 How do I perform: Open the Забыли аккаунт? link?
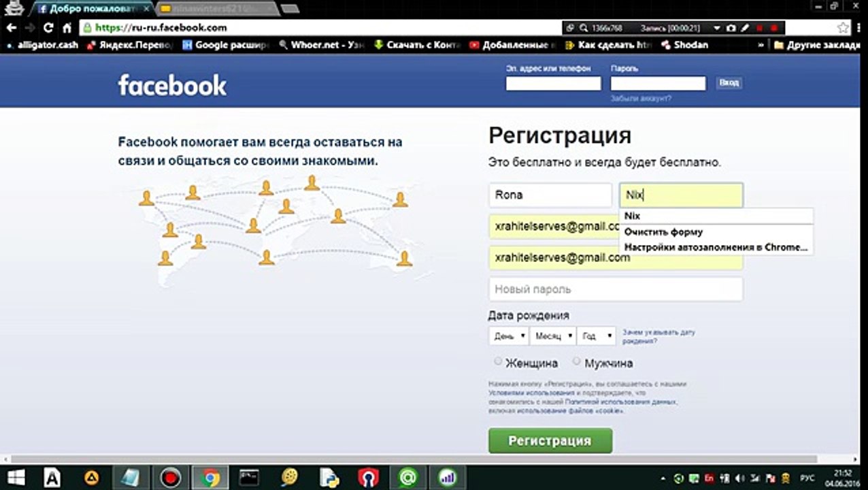point(641,99)
